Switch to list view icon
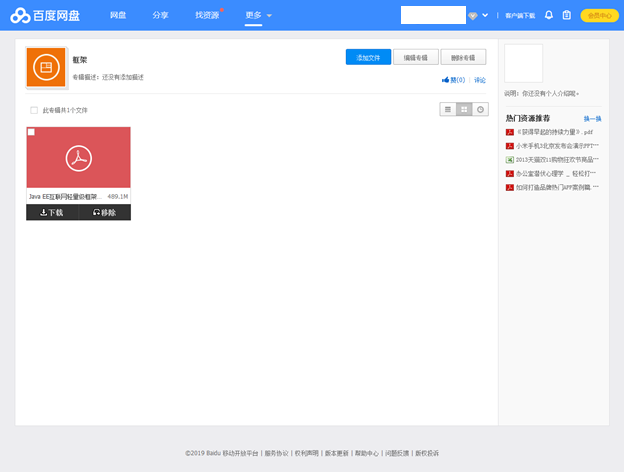This screenshot has width=624, height=472. pos(448,109)
